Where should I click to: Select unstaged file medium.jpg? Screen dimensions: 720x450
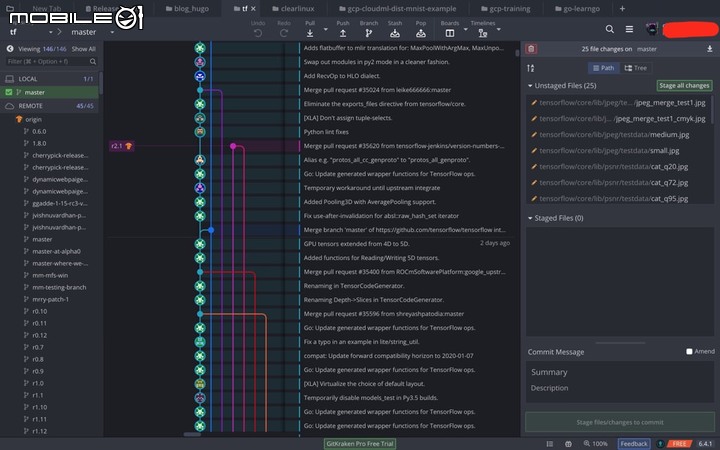pyautogui.click(x=613, y=135)
